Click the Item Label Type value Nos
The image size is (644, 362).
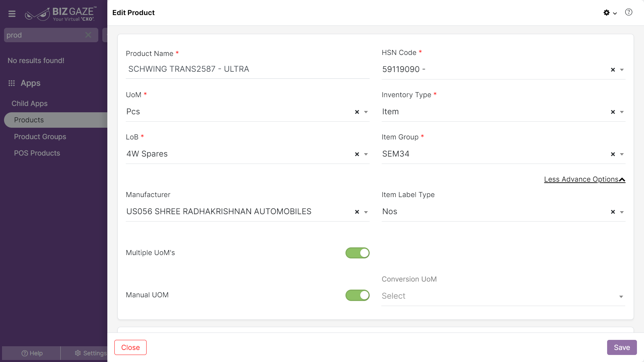(390, 212)
